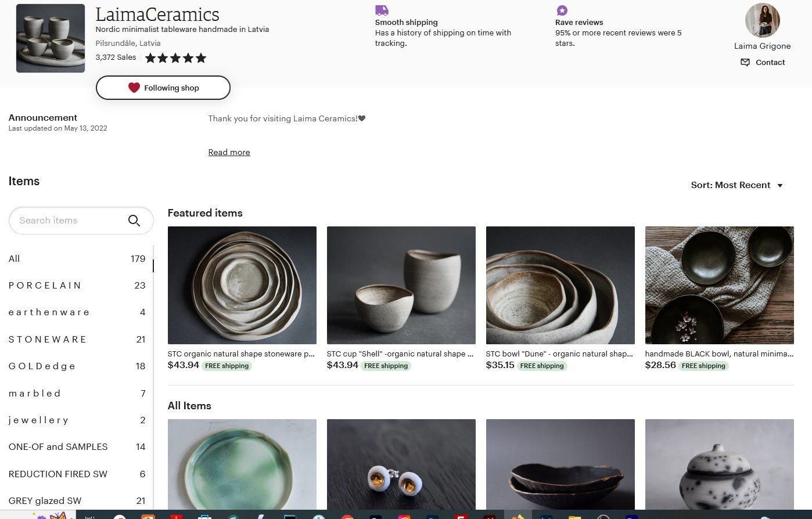Open the stacked stoneware plates featured photo

point(242,285)
